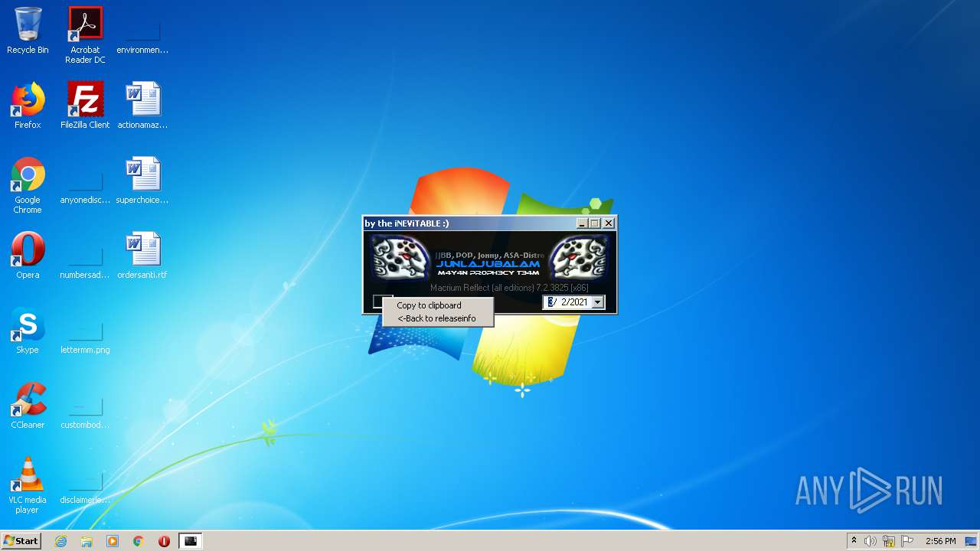The image size is (980, 551).
Task: Click the 2:56 PM taskbar clock
Action: [x=940, y=541]
